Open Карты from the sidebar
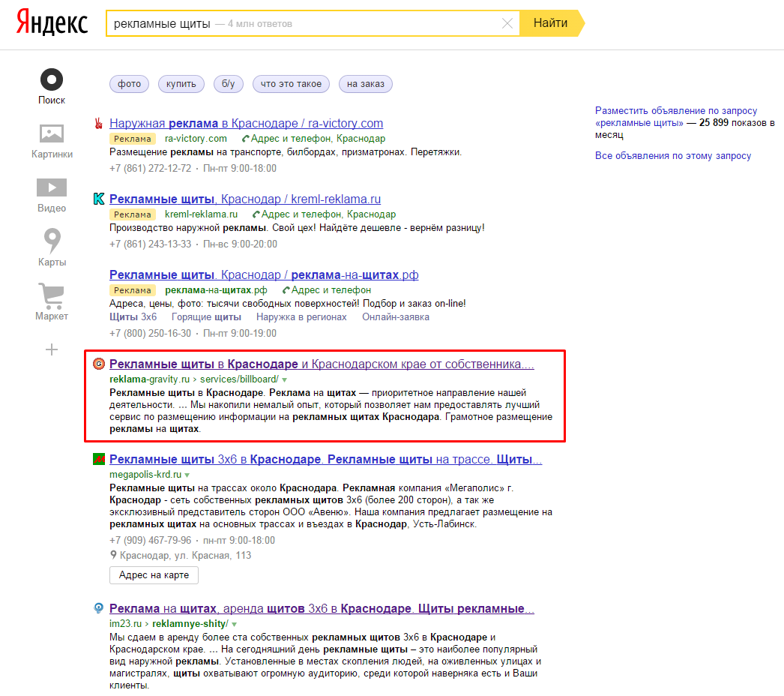 (52, 247)
